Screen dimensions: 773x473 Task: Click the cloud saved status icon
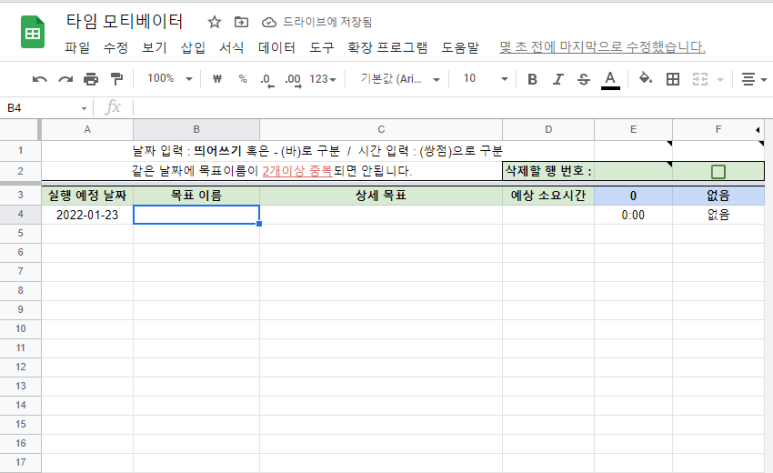click(x=269, y=22)
